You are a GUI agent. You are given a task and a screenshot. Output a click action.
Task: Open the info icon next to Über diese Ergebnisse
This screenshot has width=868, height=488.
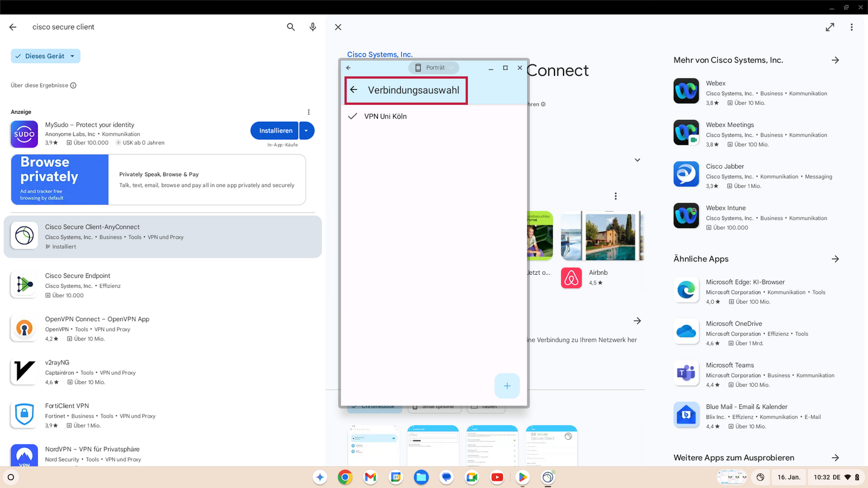click(x=74, y=86)
